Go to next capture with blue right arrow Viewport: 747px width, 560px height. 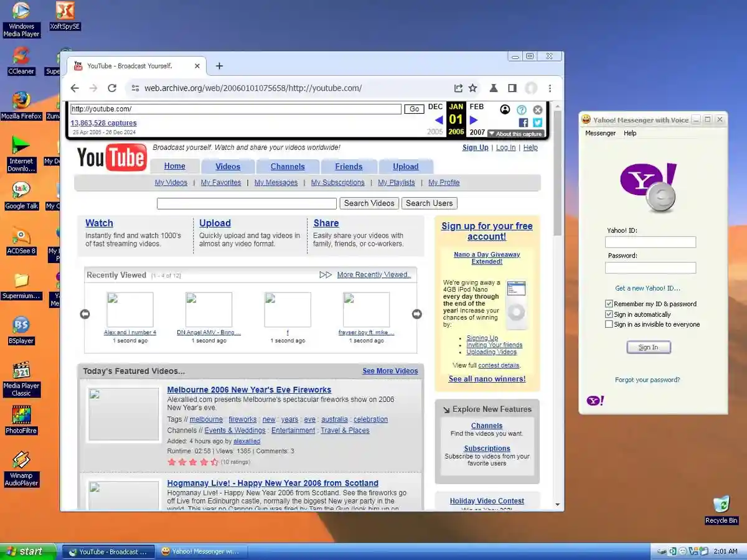coord(474,120)
